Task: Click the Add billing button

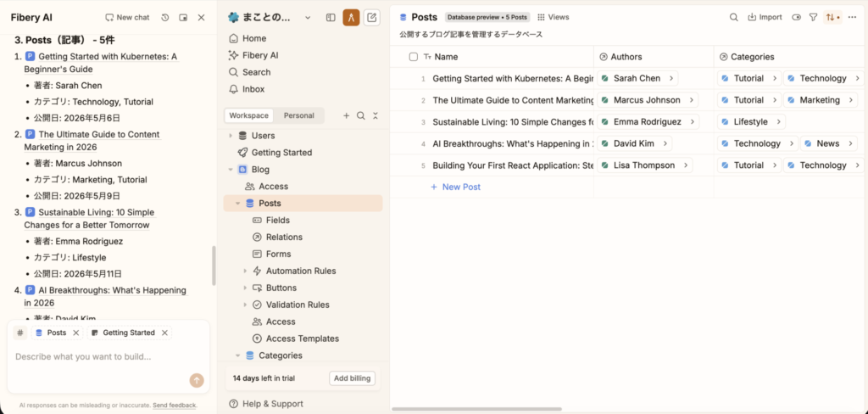Action: click(x=352, y=378)
